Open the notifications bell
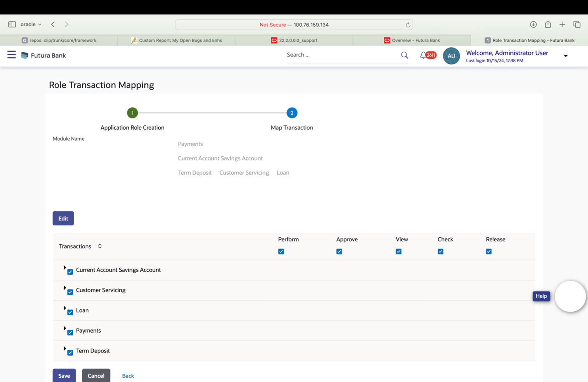The image size is (588, 382). 423,55
